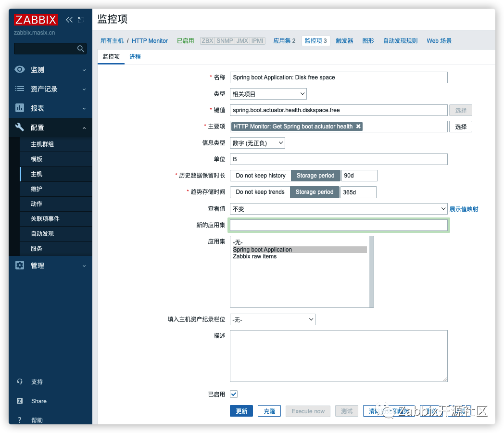Open the 监测 (Monitoring) eye icon menu

(x=19, y=69)
